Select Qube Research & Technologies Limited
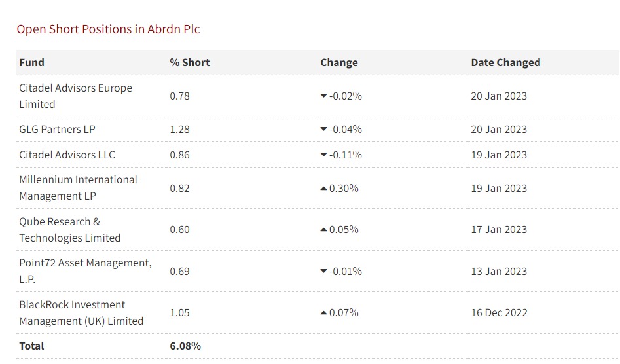The height and width of the screenshot is (364, 620). point(69,230)
